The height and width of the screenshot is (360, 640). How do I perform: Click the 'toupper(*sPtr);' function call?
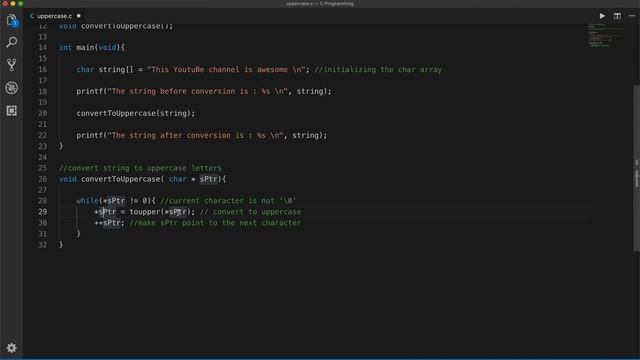(x=162, y=212)
